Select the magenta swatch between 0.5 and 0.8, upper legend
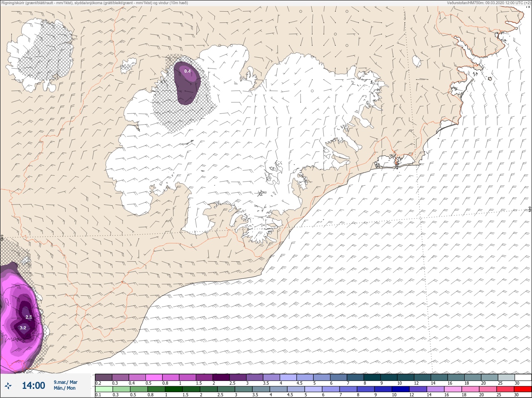This screenshot has height=398, width=532. (x=154, y=377)
